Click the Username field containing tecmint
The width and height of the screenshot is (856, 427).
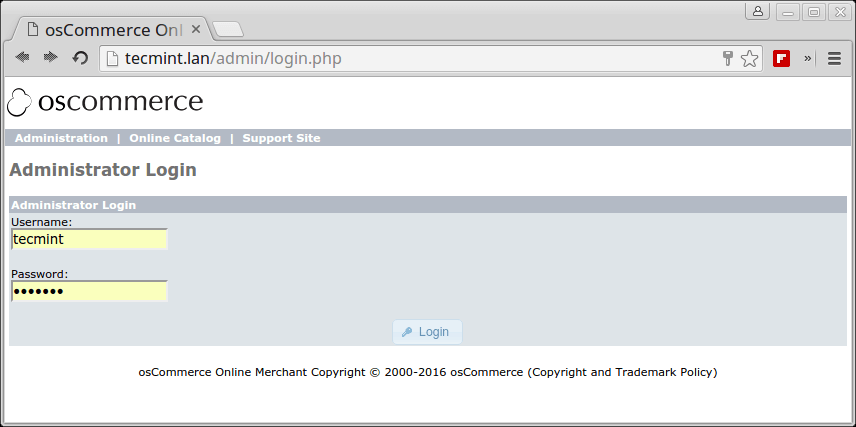pos(90,239)
